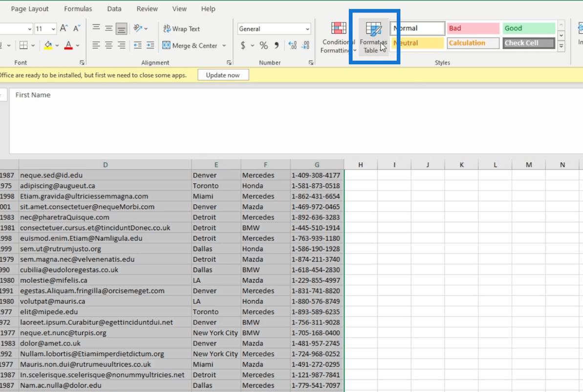The image size is (583, 392).
Task: Select the Check Cell style
Action: (x=529, y=43)
